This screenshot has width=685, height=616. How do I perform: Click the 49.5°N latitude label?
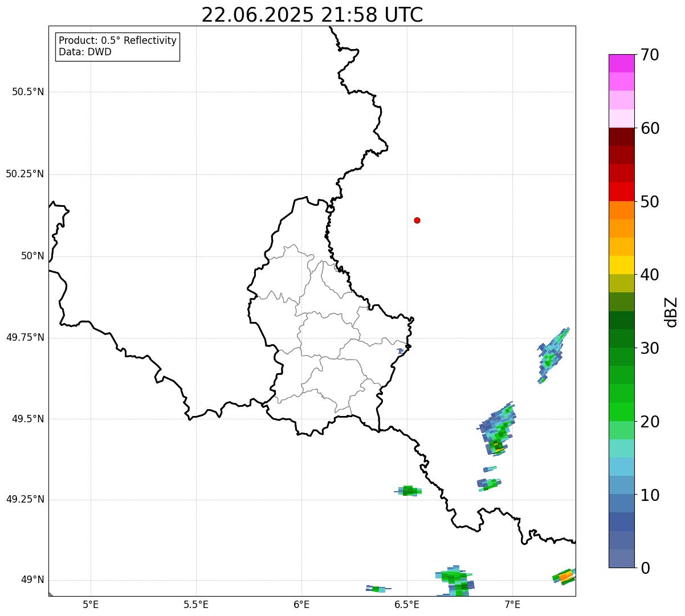click(x=28, y=419)
